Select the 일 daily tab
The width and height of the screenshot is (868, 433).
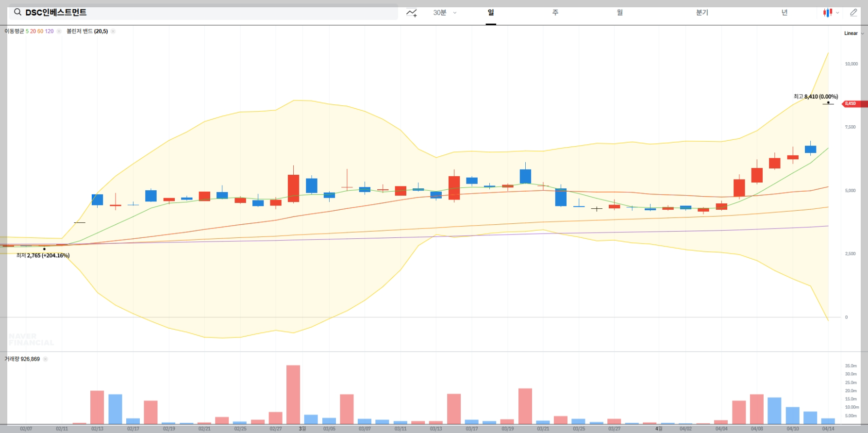tap(491, 13)
